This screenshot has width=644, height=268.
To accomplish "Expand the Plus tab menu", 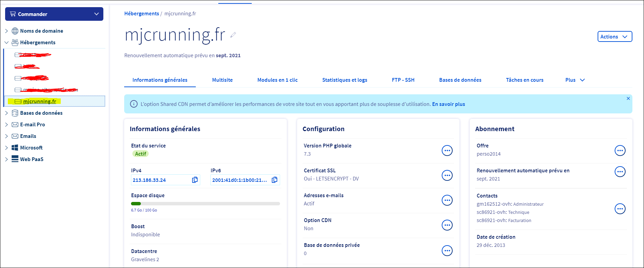I will [575, 80].
